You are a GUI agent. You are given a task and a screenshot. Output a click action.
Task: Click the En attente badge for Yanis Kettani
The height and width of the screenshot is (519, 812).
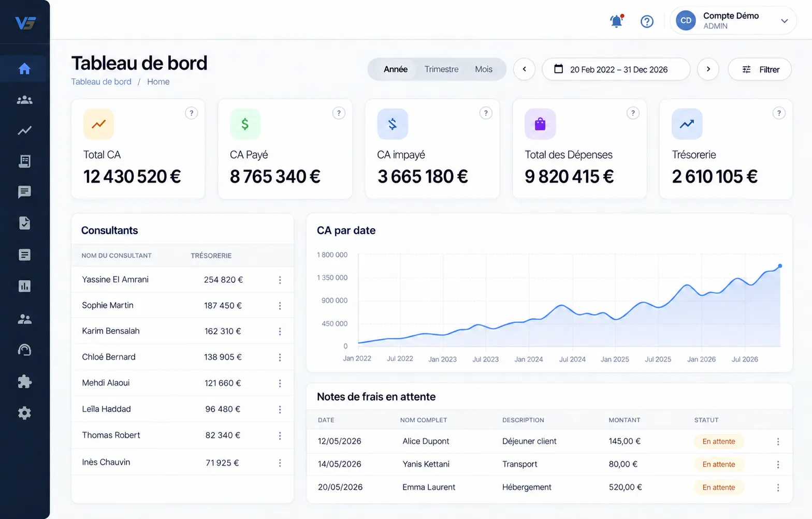(719, 464)
